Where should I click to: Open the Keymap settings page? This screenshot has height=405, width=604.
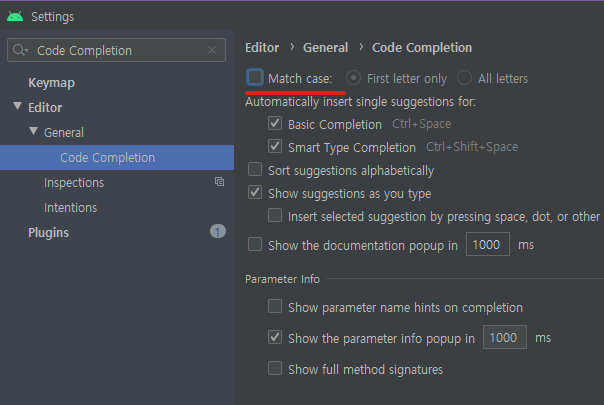click(51, 83)
